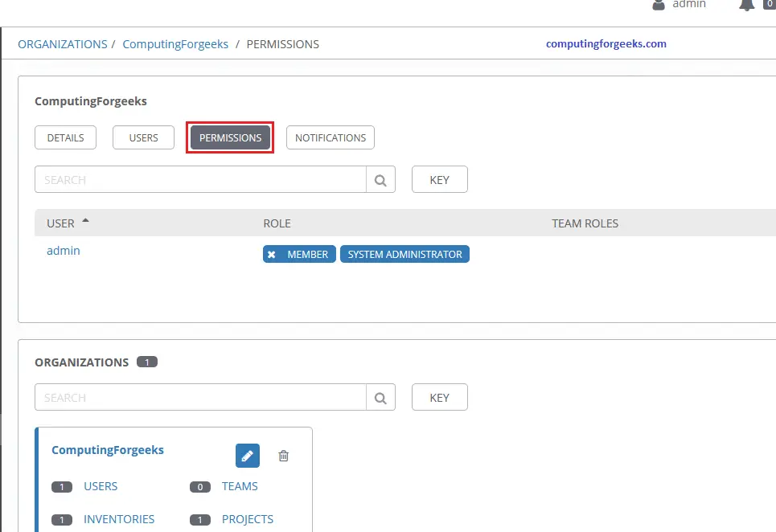Click the teams count badge 0
Image resolution: width=776 pixels, height=532 pixels.
200,487
